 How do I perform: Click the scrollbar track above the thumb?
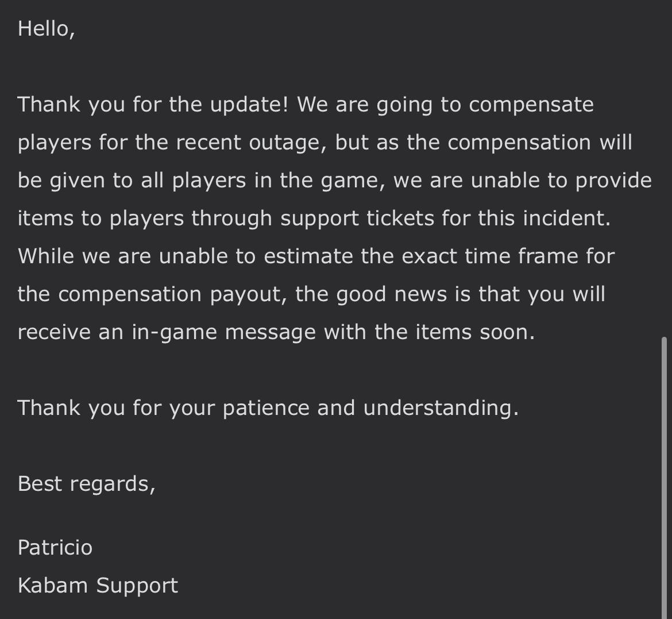[665, 168]
